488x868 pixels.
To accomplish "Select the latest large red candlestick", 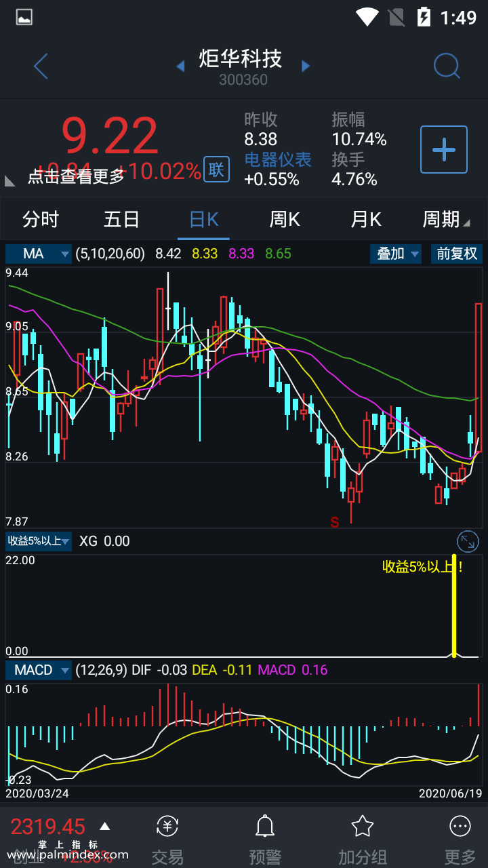I will 479,378.
